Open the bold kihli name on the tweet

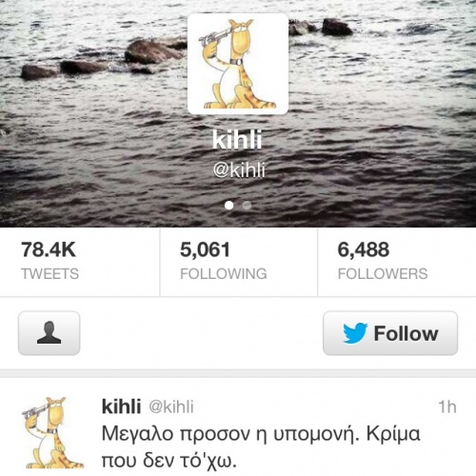tap(121, 407)
